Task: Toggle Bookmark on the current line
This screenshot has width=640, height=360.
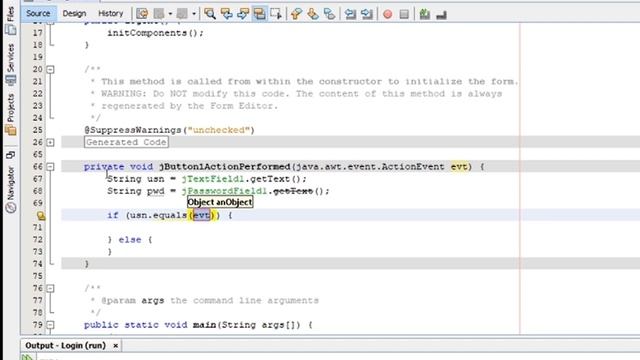Action: tap(329, 14)
